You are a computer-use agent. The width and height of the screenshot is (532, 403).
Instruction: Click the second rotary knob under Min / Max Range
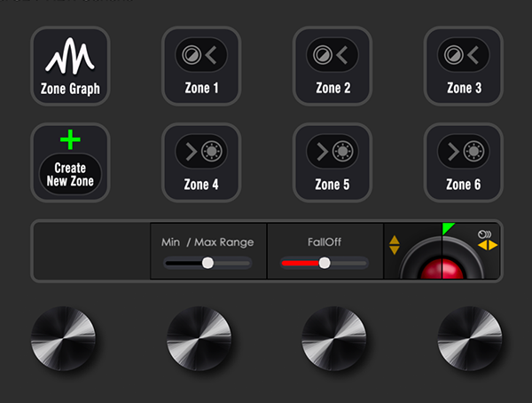tap(199, 338)
